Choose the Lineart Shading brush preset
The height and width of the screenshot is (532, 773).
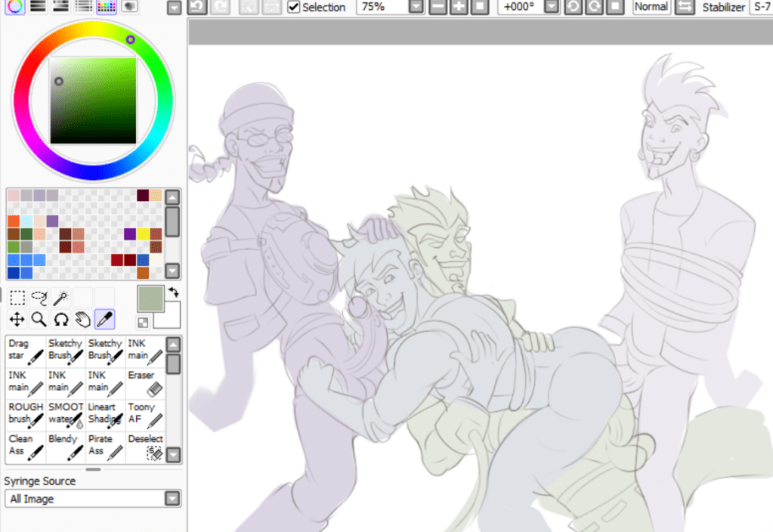pyautogui.click(x=106, y=415)
